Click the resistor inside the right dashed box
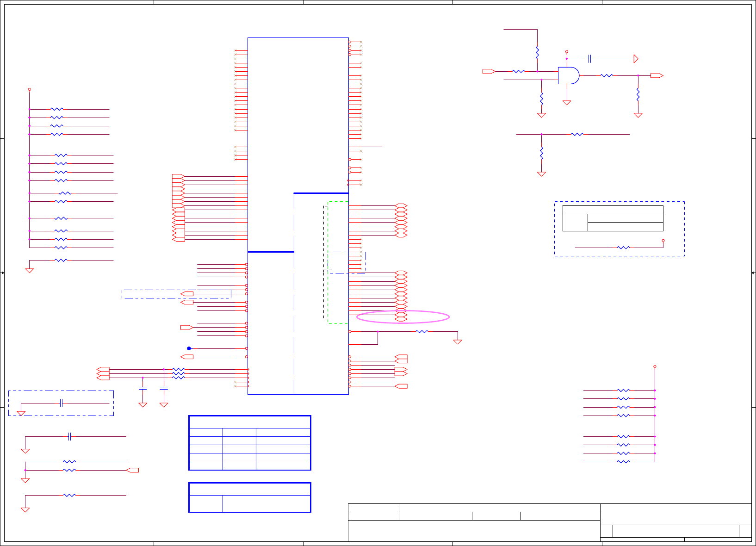 (624, 248)
